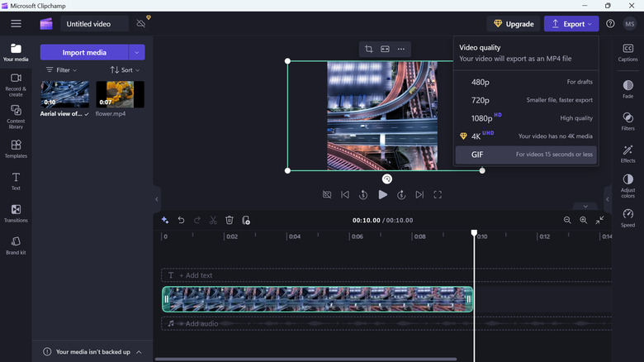Delete selected clip with trash icon

click(x=230, y=220)
